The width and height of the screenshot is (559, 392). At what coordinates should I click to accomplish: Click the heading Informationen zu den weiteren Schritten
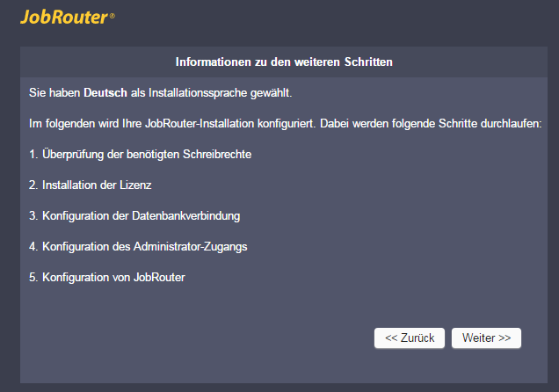coord(283,62)
